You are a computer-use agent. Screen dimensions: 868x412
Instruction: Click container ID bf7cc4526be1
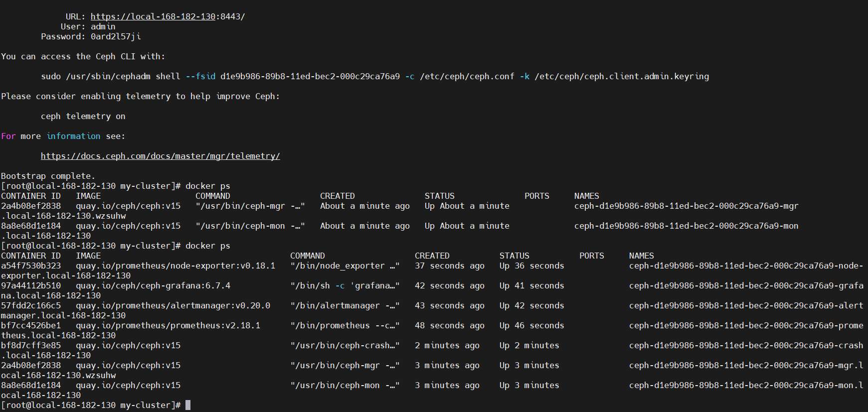[31, 325]
